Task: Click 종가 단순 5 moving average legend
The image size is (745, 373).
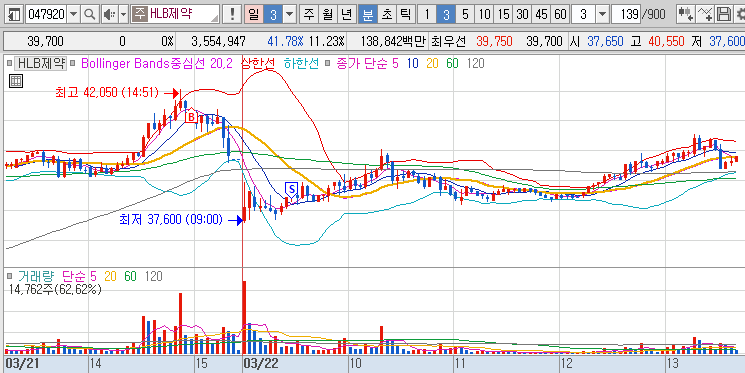Action: [x=367, y=63]
